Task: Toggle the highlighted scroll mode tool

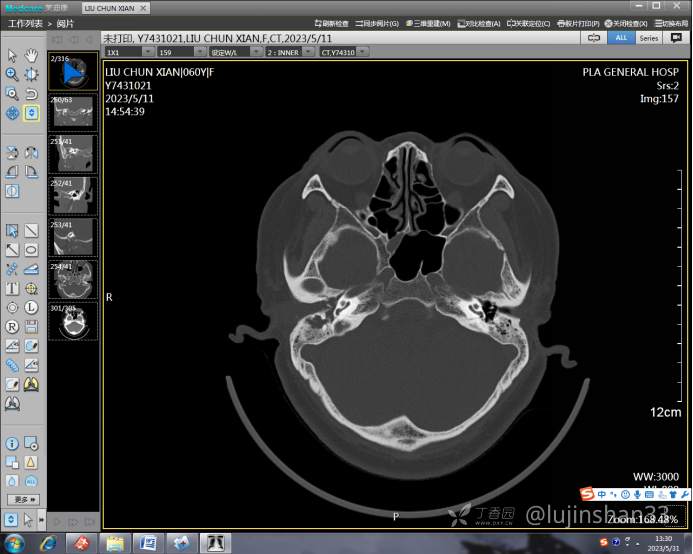Action: 31,113
